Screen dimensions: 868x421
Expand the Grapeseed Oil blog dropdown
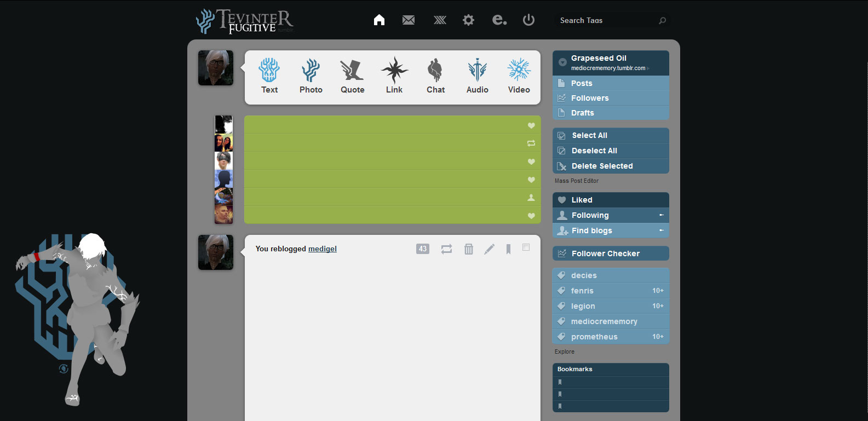(562, 62)
